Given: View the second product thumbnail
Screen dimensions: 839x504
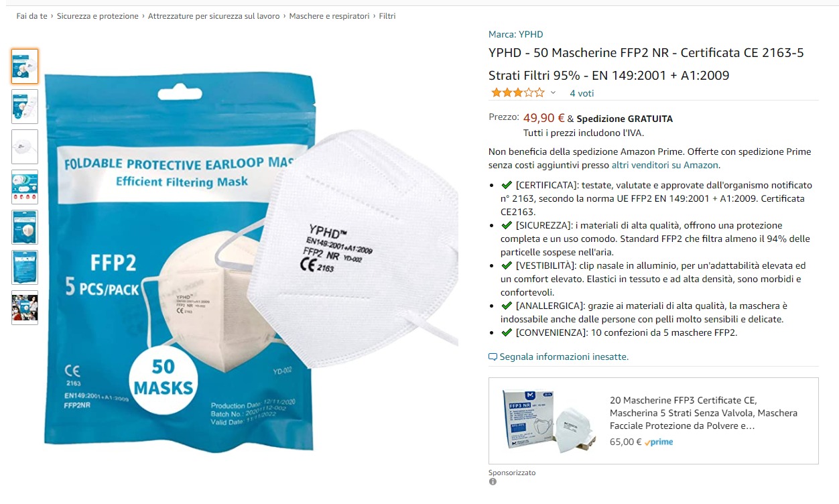Looking at the screenshot, I should pos(25,107).
